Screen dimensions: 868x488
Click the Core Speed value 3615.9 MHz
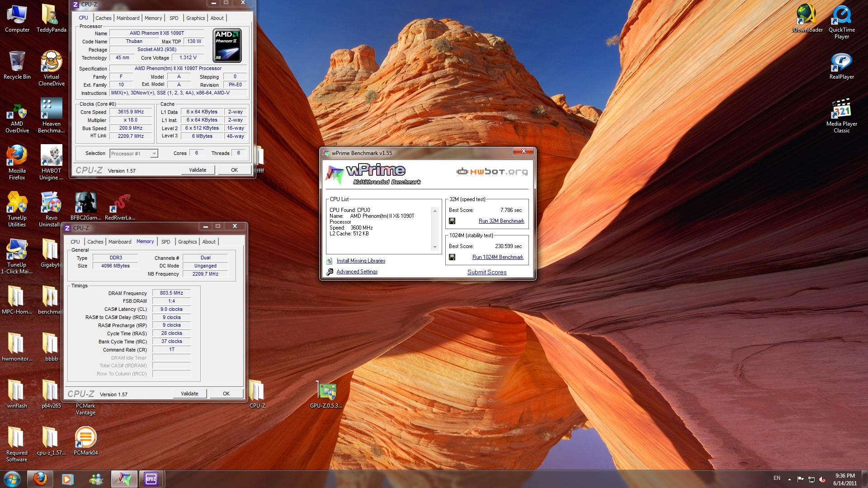pos(131,112)
